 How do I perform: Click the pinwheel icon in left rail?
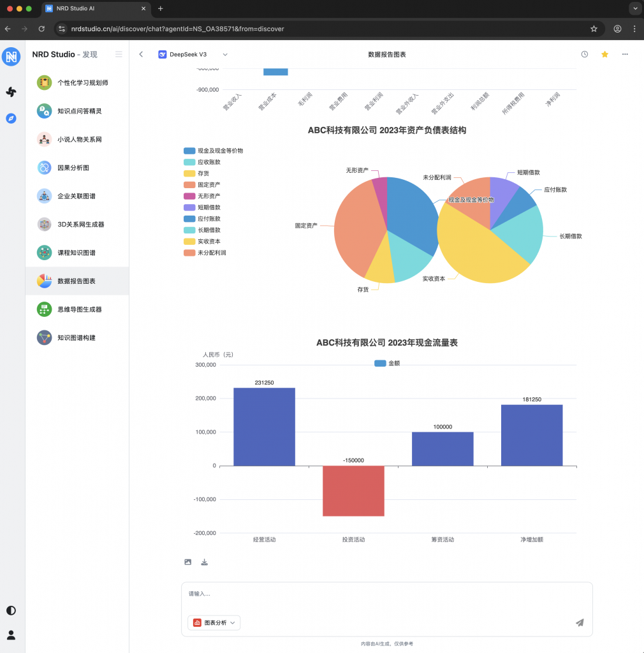(x=11, y=92)
